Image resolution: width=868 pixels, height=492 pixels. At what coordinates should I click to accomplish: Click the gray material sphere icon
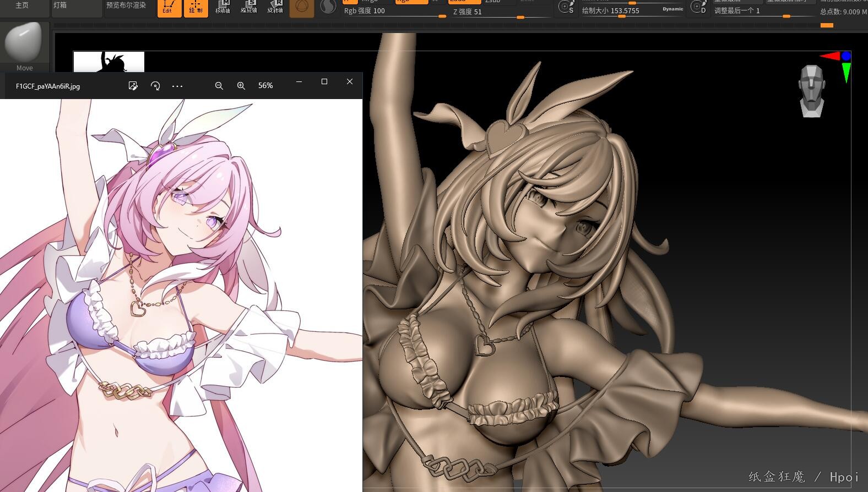328,7
